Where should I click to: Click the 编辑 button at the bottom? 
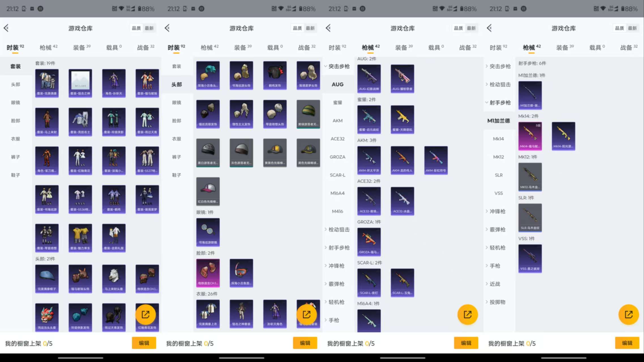coord(144,343)
